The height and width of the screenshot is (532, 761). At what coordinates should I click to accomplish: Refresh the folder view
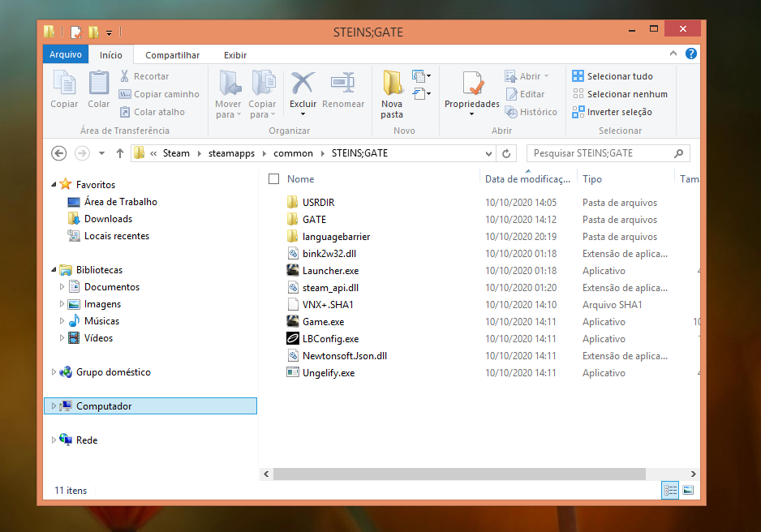tap(506, 153)
